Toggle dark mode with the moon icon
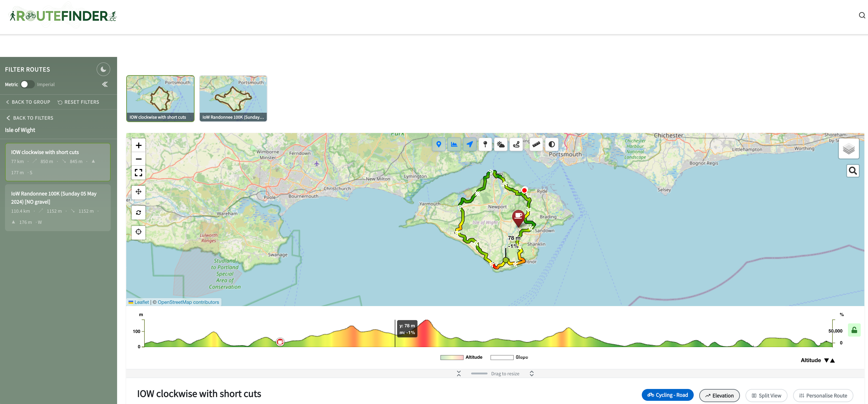 [x=103, y=69]
